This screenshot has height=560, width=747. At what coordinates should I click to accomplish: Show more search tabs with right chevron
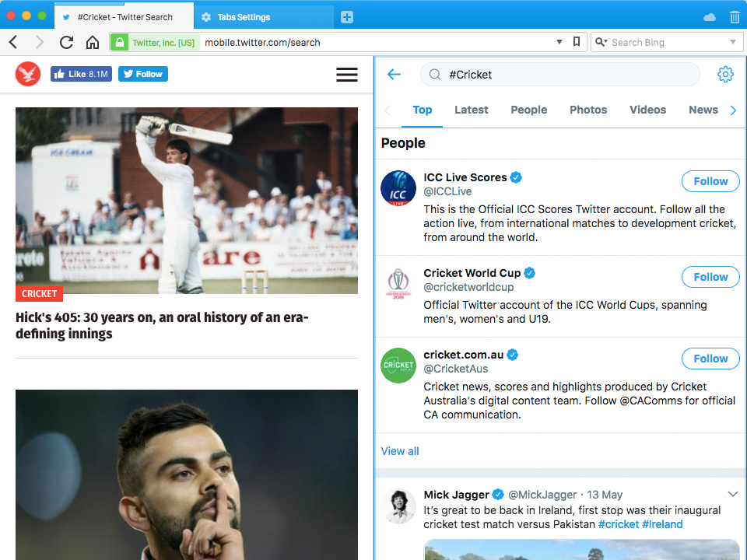point(733,110)
